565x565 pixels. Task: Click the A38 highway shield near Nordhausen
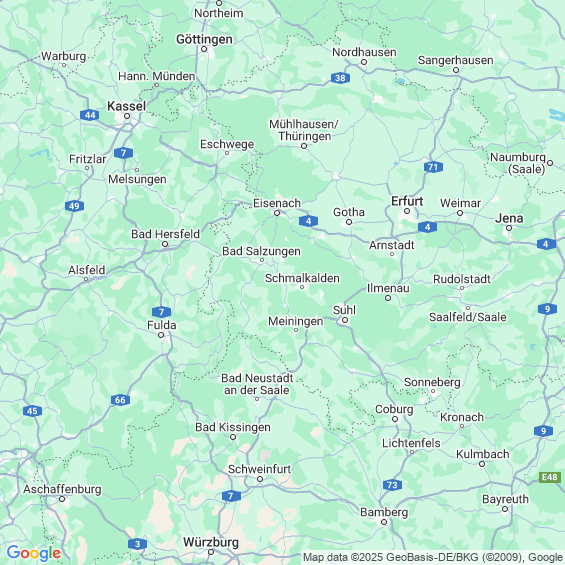coord(340,78)
